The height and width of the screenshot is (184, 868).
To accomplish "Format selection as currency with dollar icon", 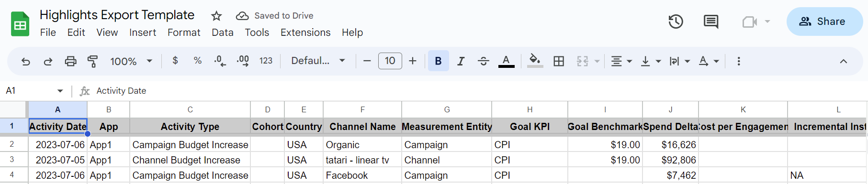I will (175, 61).
